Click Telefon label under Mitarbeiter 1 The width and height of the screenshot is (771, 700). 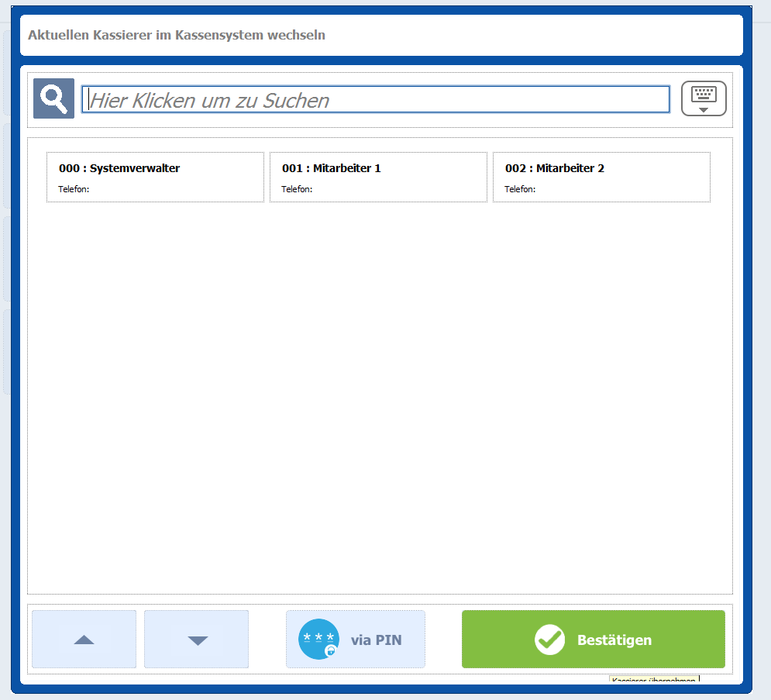tap(297, 189)
